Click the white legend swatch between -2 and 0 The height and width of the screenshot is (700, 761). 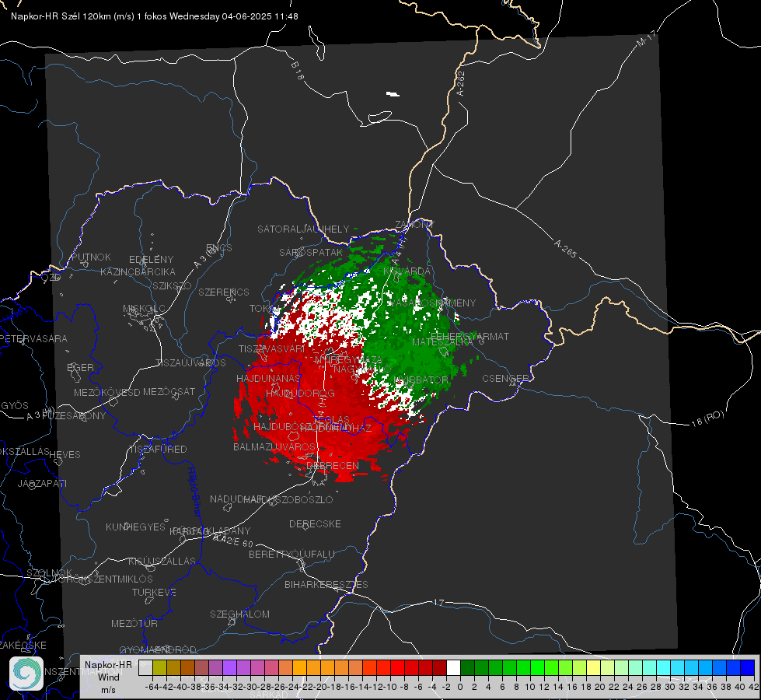tap(453, 668)
